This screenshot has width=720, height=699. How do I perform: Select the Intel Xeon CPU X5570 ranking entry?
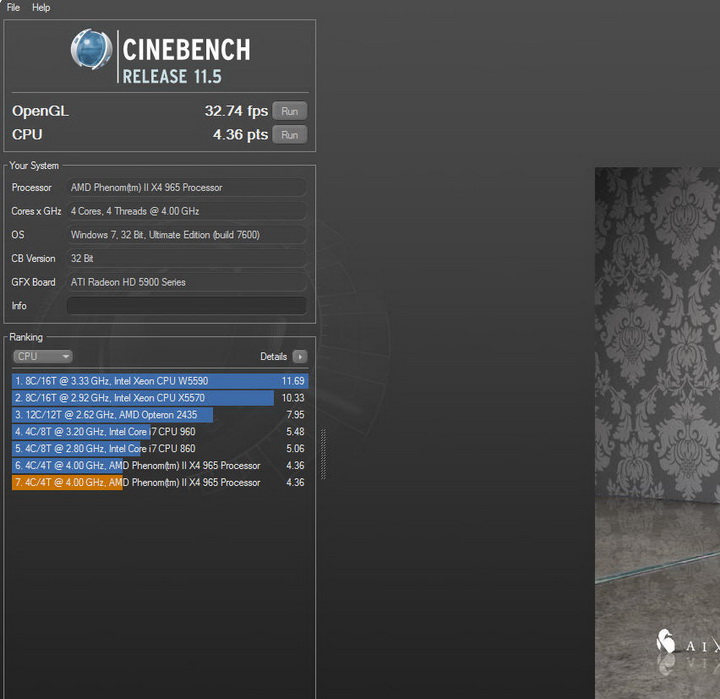coord(160,398)
